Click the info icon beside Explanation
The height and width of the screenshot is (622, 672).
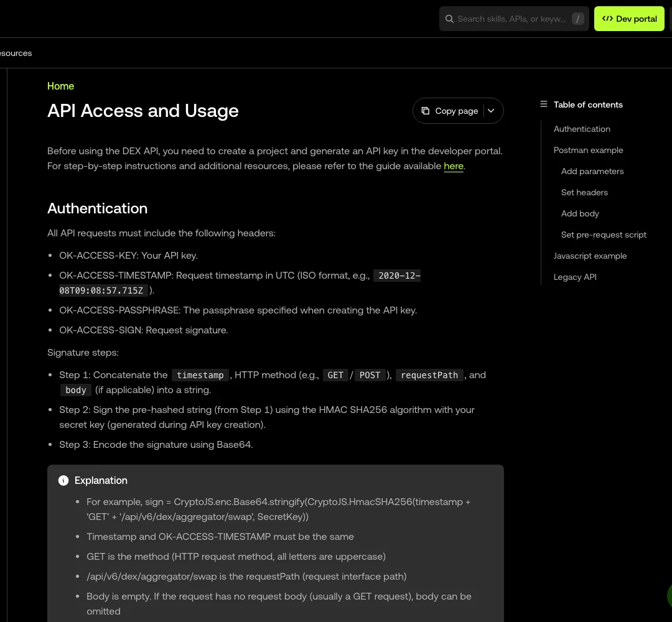pos(63,481)
